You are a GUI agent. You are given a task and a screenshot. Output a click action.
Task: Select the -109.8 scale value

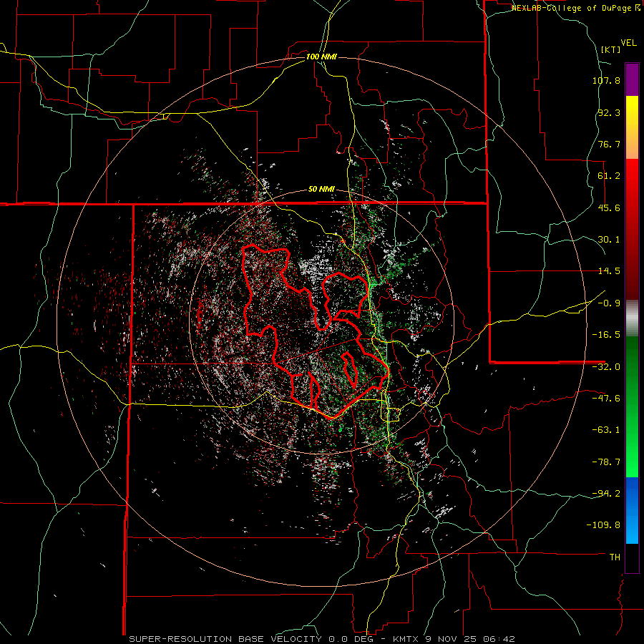pyautogui.click(x=603, y=525)
